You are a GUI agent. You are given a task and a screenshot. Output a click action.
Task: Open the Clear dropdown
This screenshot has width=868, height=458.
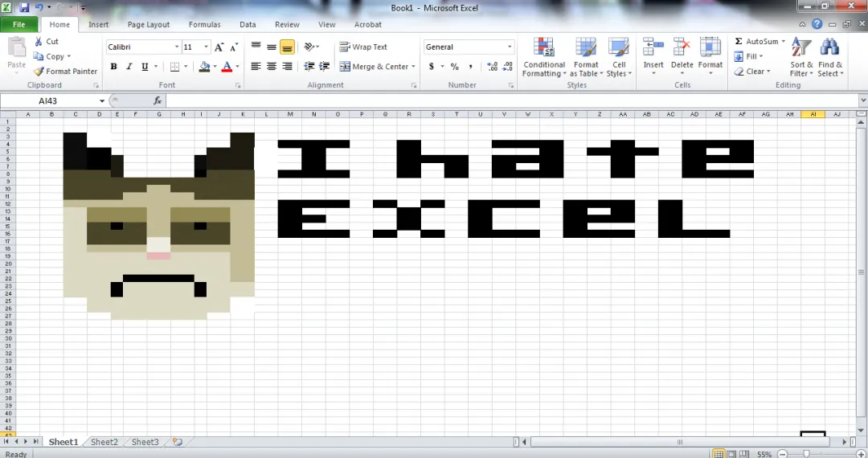(x=752, y=72)
